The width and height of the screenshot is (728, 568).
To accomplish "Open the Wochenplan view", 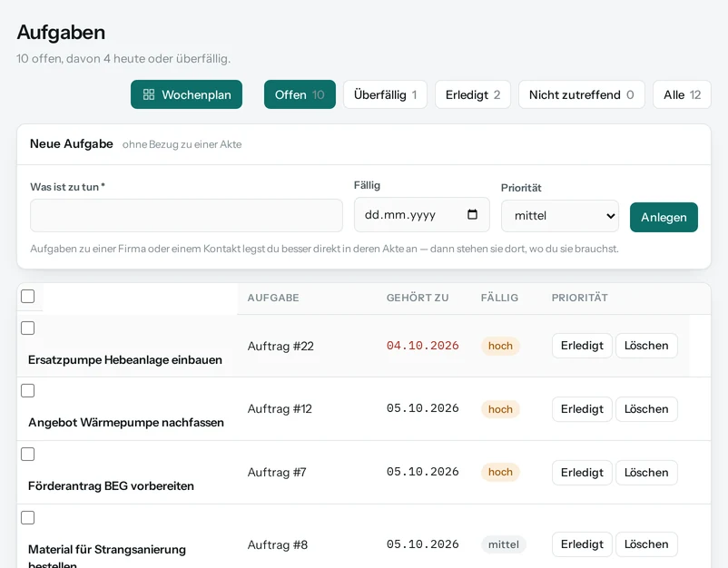I will 187,94.
